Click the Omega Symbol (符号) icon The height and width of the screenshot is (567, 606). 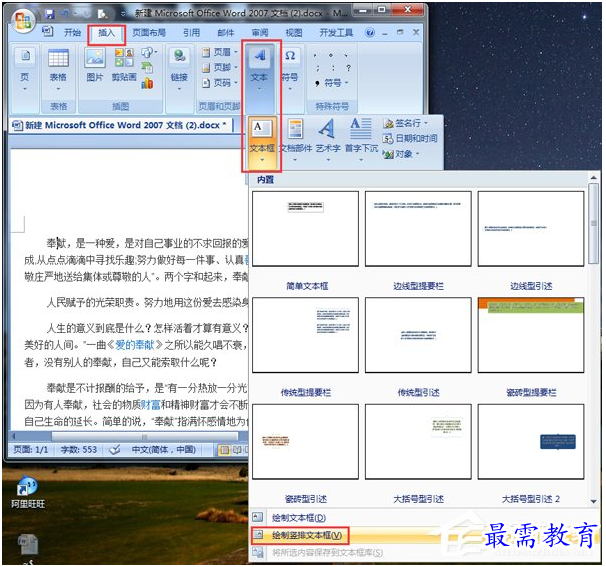[x=290, y=71]
